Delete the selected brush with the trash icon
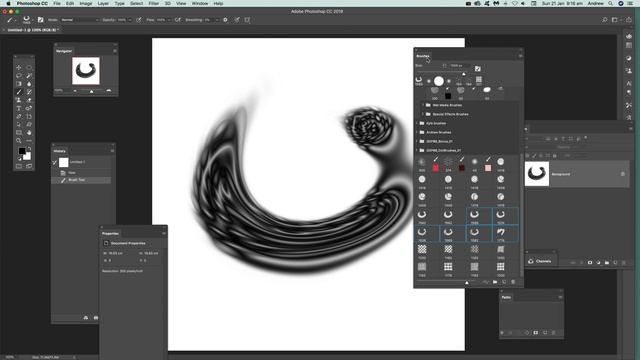 pos(513,282)
